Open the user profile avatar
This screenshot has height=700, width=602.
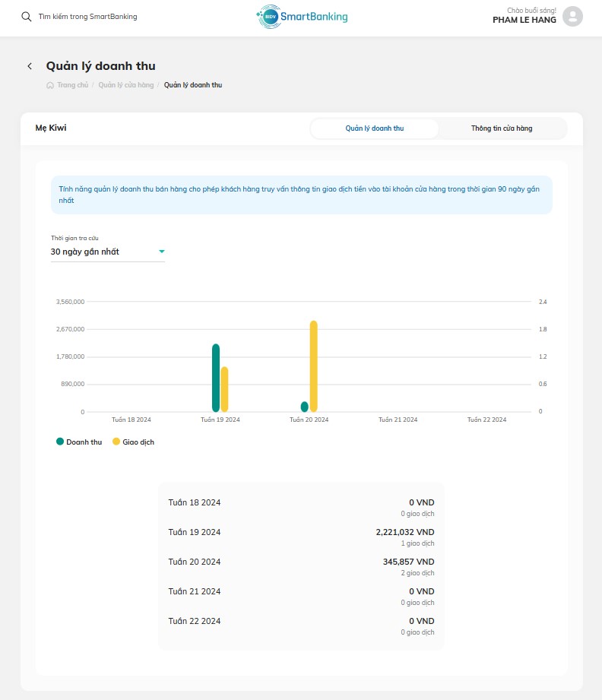572,17
